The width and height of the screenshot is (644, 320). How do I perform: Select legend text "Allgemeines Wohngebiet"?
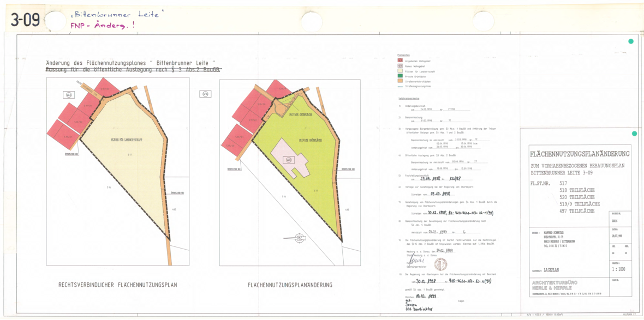(x=418, y=61)
